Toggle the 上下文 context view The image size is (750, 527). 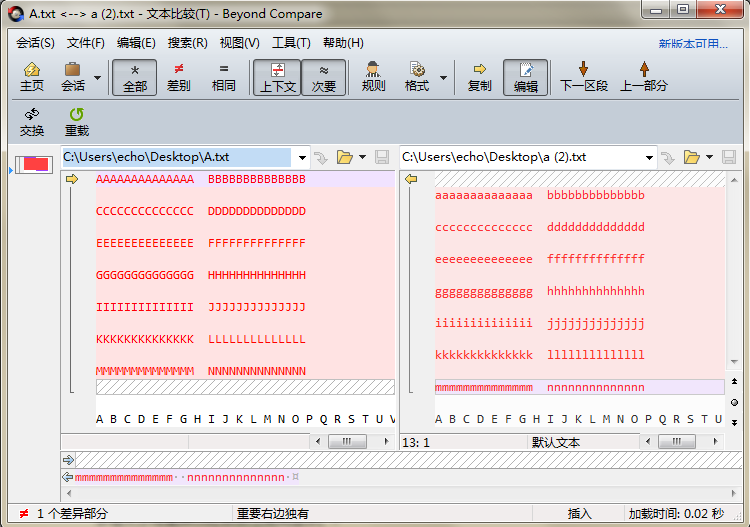click(x=277, y=77)
